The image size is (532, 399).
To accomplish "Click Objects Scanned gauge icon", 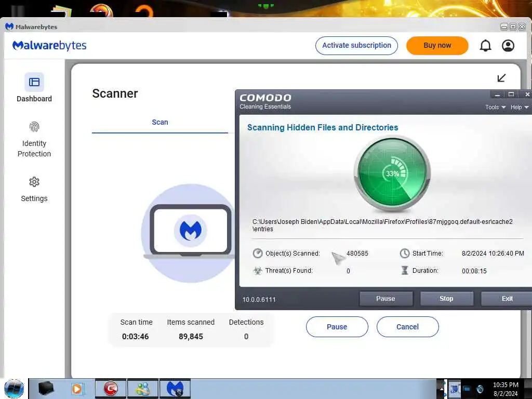I will 258,254.
